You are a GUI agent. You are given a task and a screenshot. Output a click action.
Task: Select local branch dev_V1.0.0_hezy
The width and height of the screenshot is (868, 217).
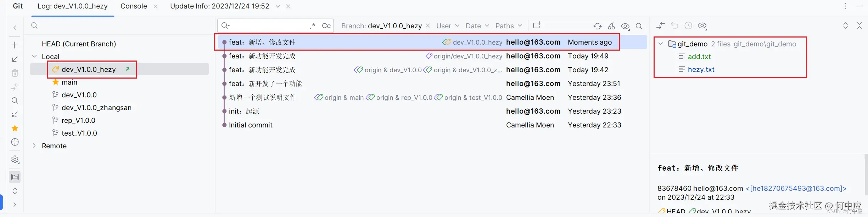tap(89, 69)
